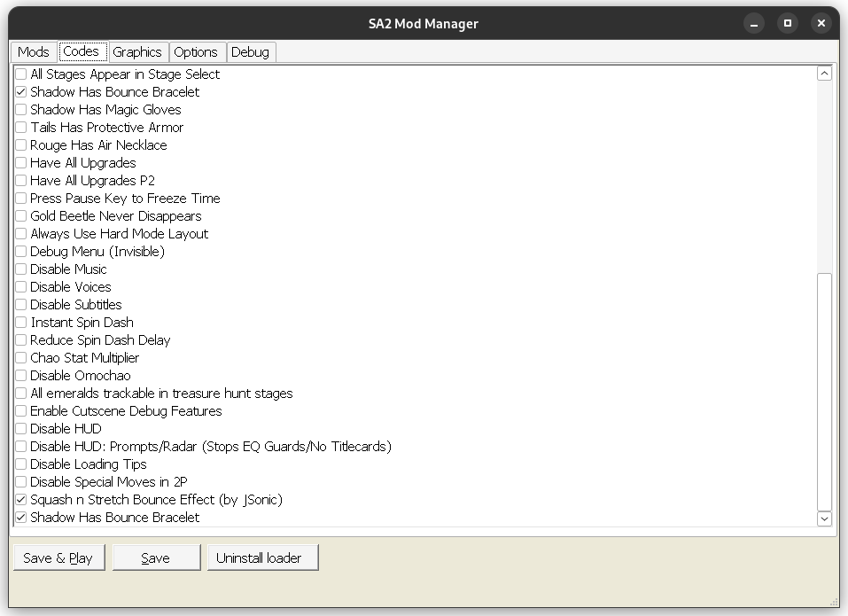Screen dimensions: 848x616
Task: Check Always Use Hard Mode Layout
Action: (x=21, y=234)
